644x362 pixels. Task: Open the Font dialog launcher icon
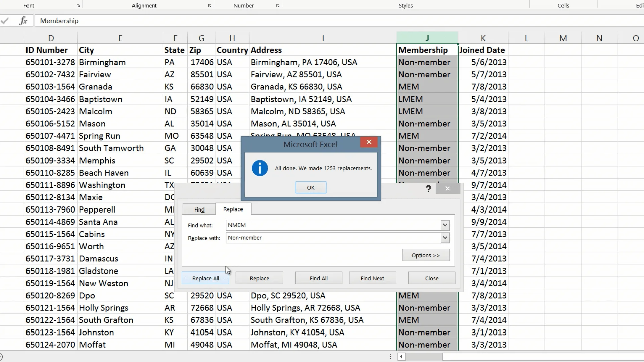click(78, 6)
